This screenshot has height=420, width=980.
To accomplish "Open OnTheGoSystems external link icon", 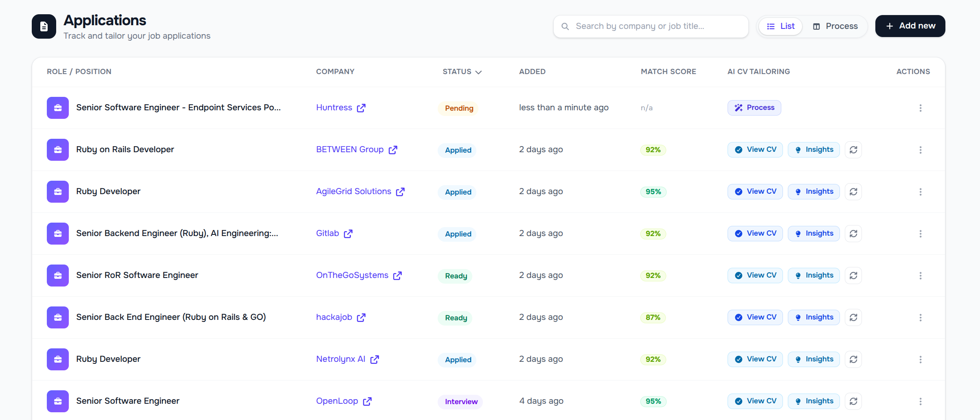I will [x=397, y=276].
